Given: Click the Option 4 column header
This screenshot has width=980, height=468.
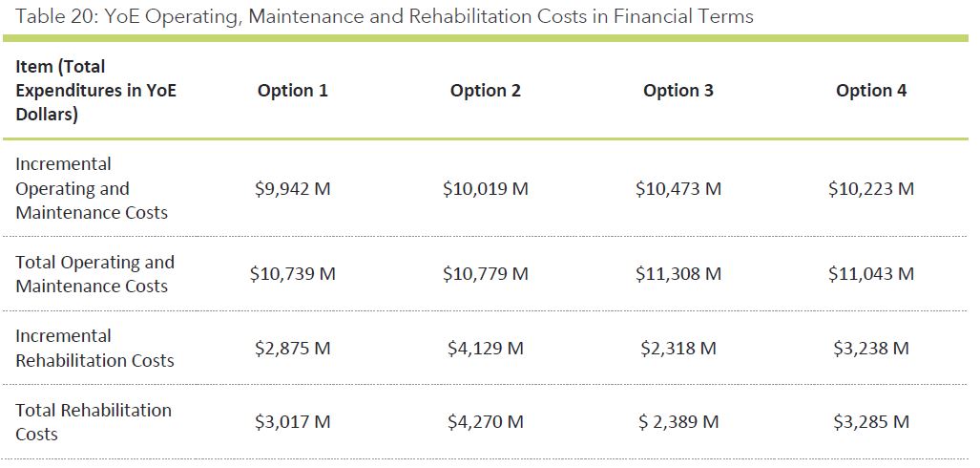Looking at the screenshot, I should click(x=871, y=91).
